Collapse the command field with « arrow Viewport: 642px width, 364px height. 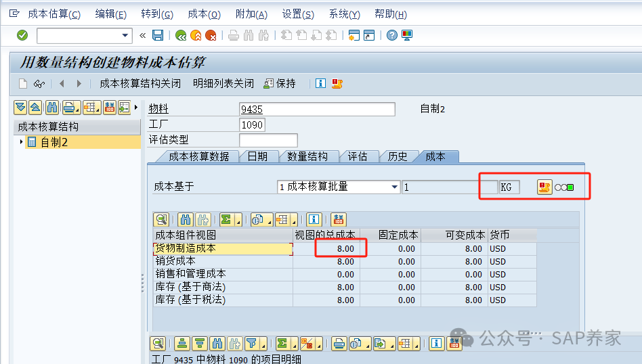(x=142, y=36)
